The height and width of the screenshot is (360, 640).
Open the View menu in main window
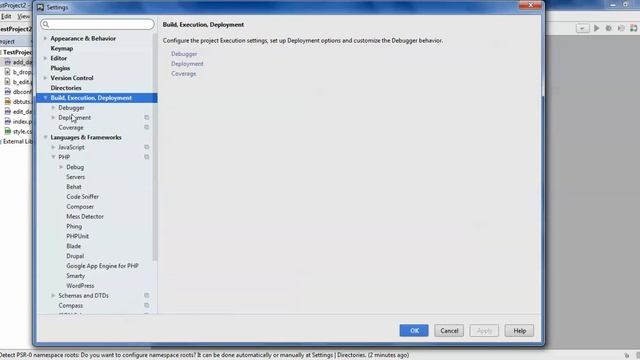[x=23, y=16]
